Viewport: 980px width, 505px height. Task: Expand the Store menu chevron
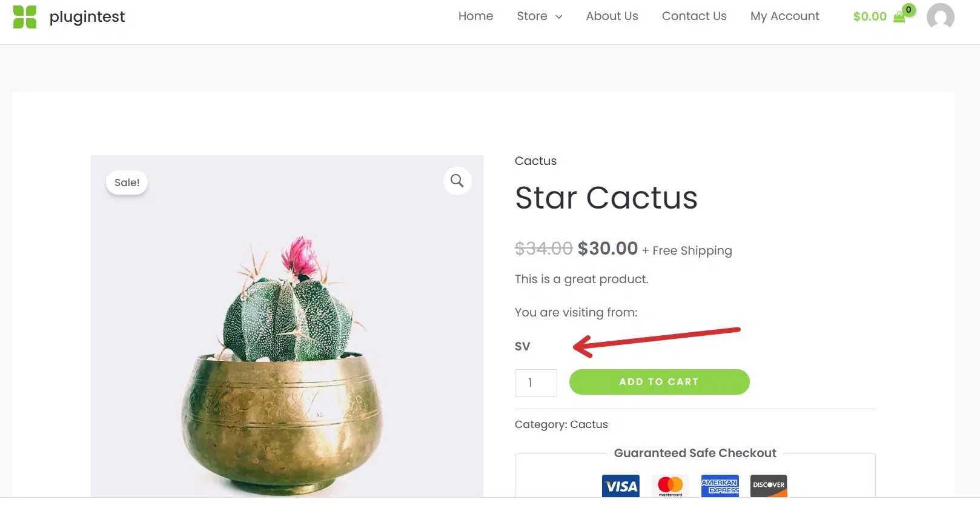(x=558, y=17)
